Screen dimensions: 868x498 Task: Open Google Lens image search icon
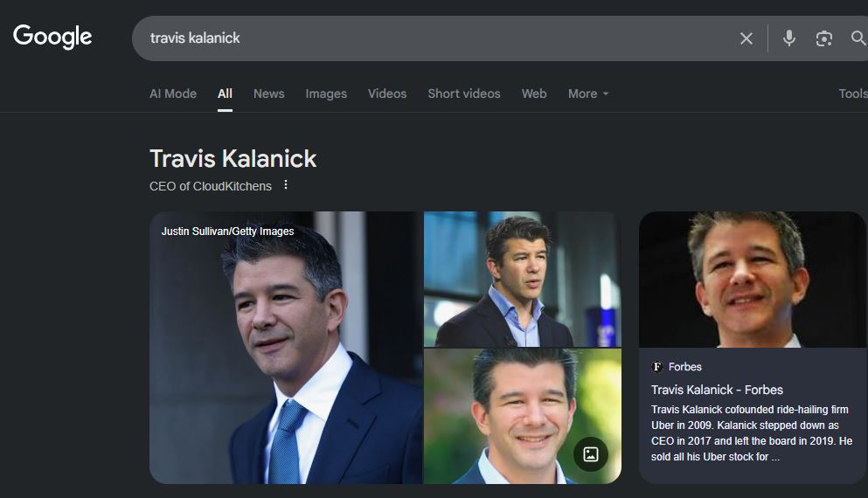(x=823, y=38)
